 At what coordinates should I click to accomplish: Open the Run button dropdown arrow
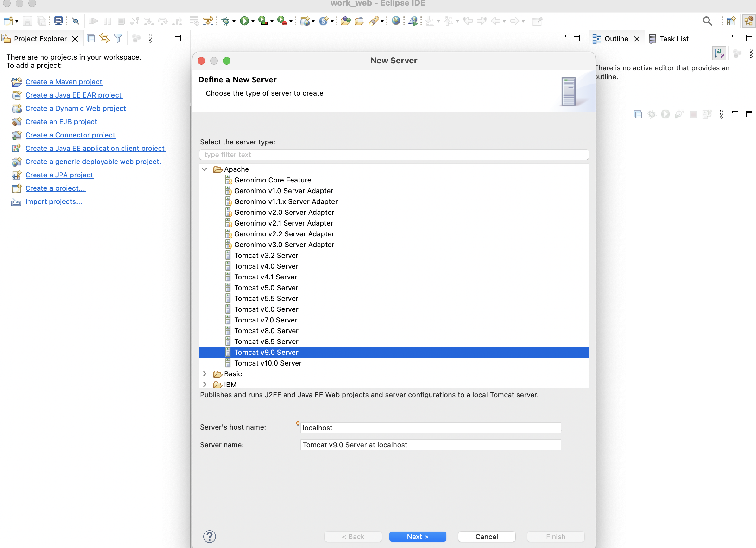tap(253, 22)
